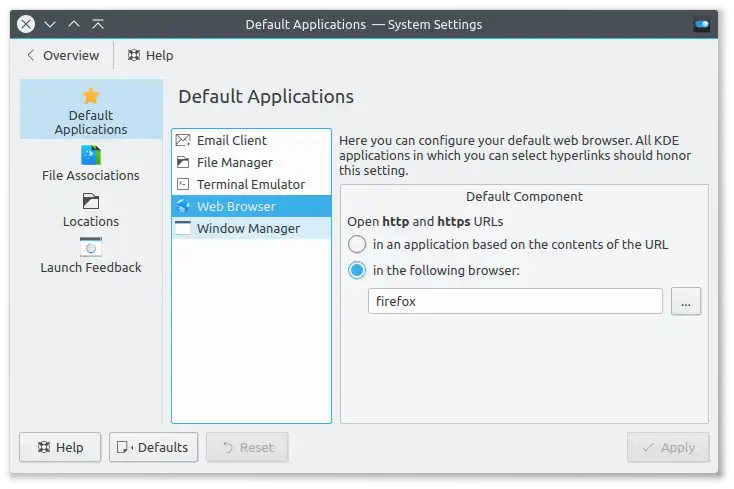Toggle the pin switch in the title bar
Viewport: 734px width, 489px height.
click(x=702, y=24)
